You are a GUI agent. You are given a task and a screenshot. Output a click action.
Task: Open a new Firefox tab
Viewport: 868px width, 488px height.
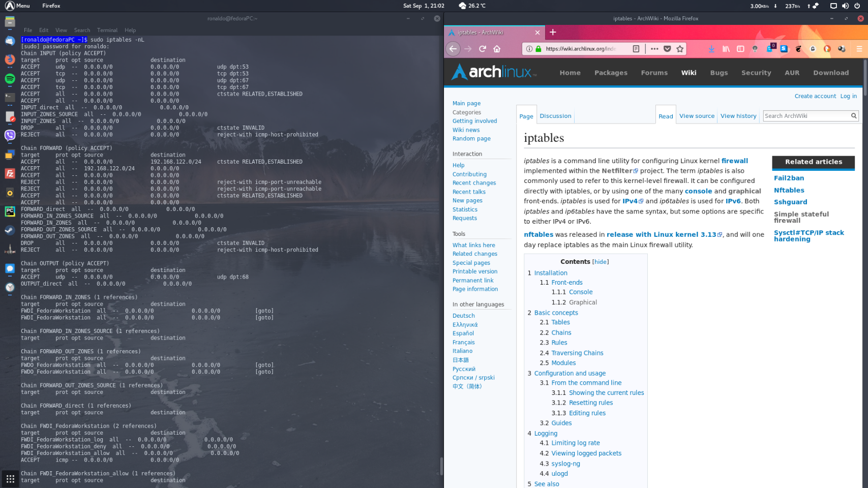point(553,32)
